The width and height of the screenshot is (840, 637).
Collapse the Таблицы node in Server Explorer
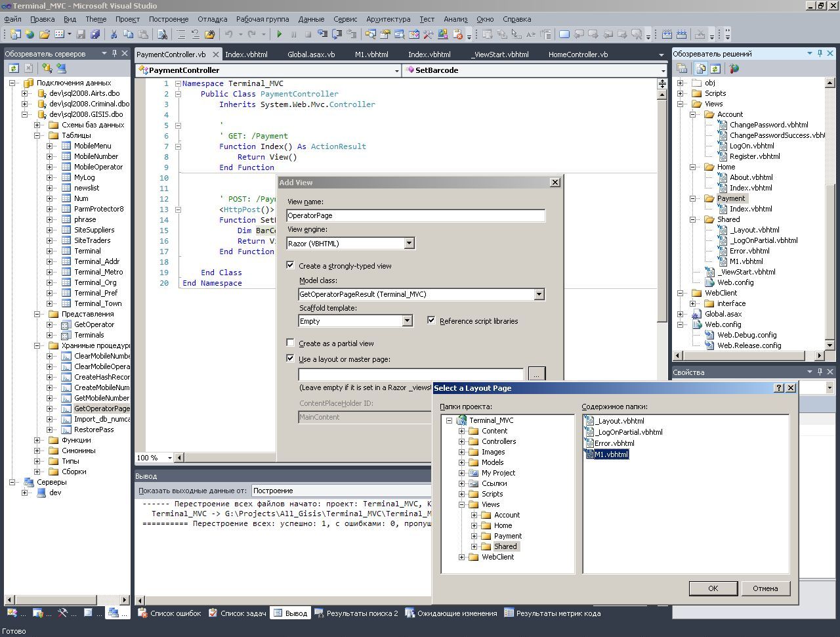coord(37,135)
